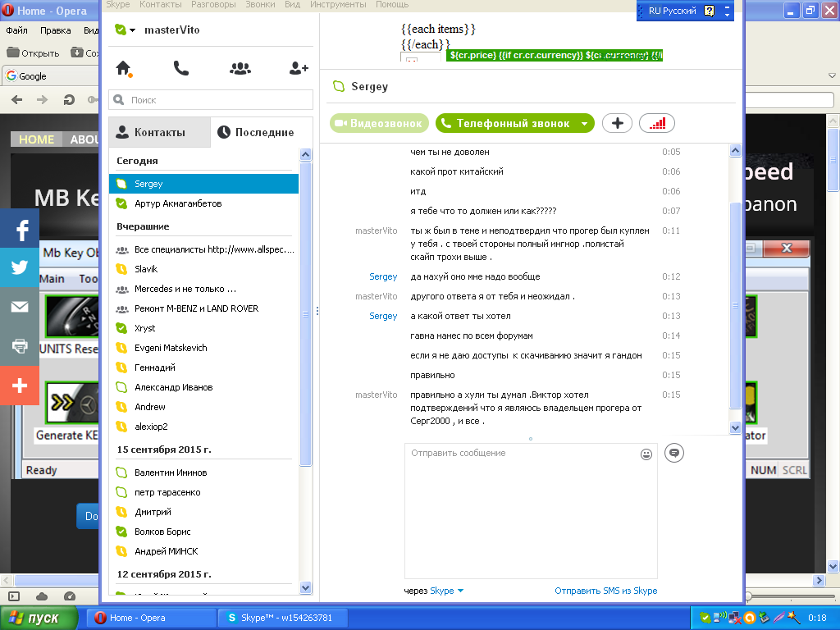Open Инструменты menu
Screen dimensions: 840x630
(x=338, y=4)
